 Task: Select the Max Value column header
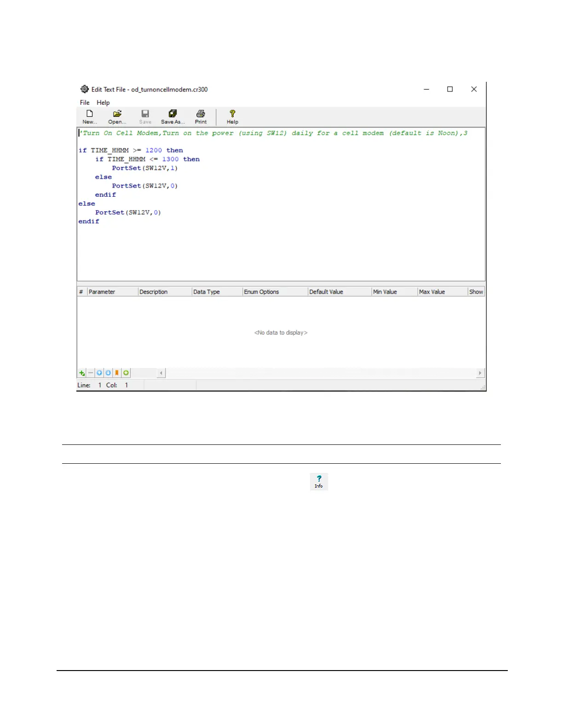[x=442, y=292]
